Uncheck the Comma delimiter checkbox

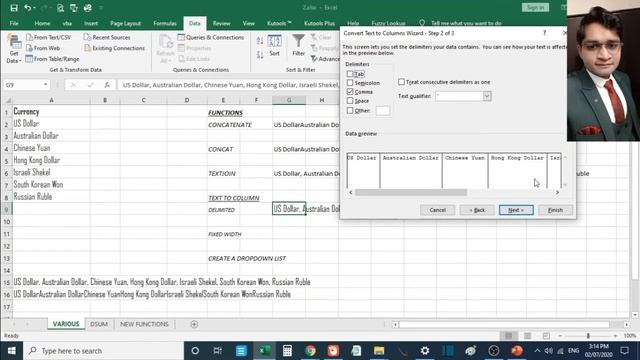[x=350, y=92]
